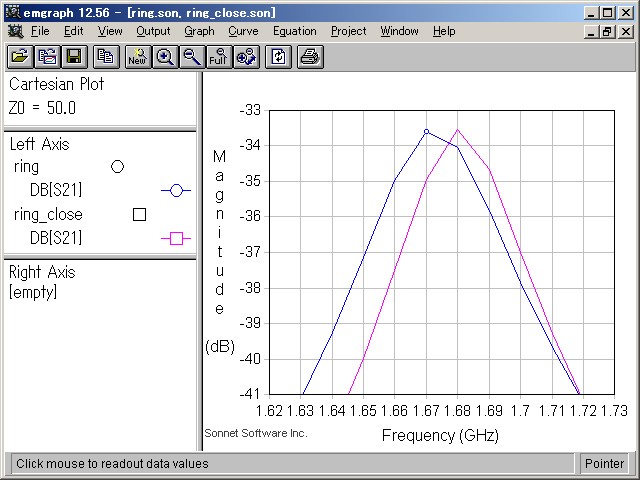Select the Zoom In magnifier tool
This screenshot has width=640, height=480.
pyautogui.click(x=165, y=57)
